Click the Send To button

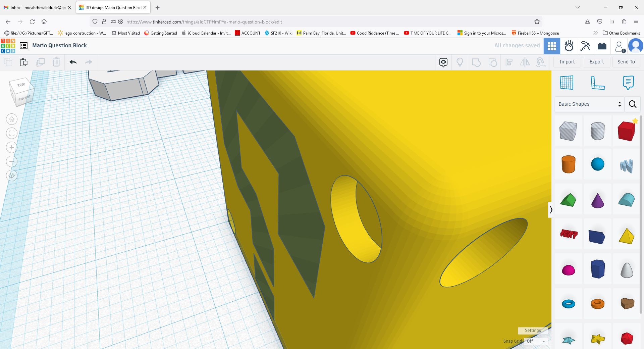(626, 62)
